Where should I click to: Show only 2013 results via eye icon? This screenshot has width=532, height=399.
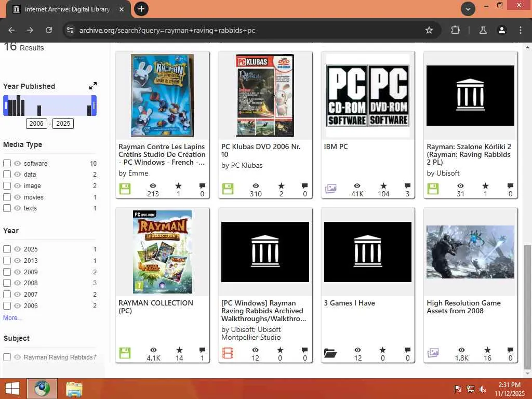(17, 260)
